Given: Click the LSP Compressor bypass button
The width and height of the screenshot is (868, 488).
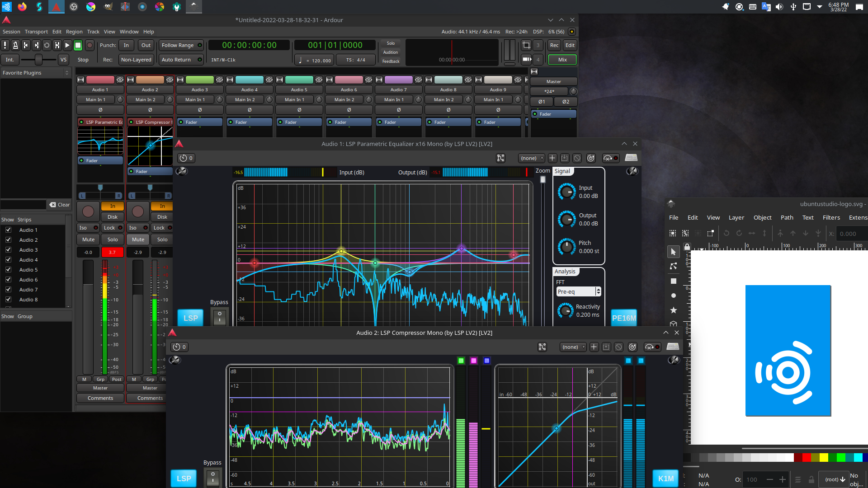Looking at the screenshot, I should 213,477.
